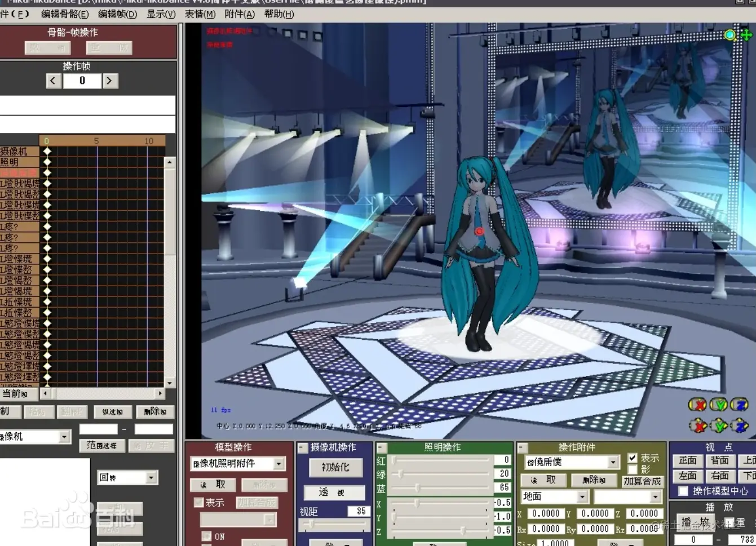Click the circular zoom icon at viewport top-right
Viewport: 756px width, 546px height.
pyautogui.click(x=730, y=35)
